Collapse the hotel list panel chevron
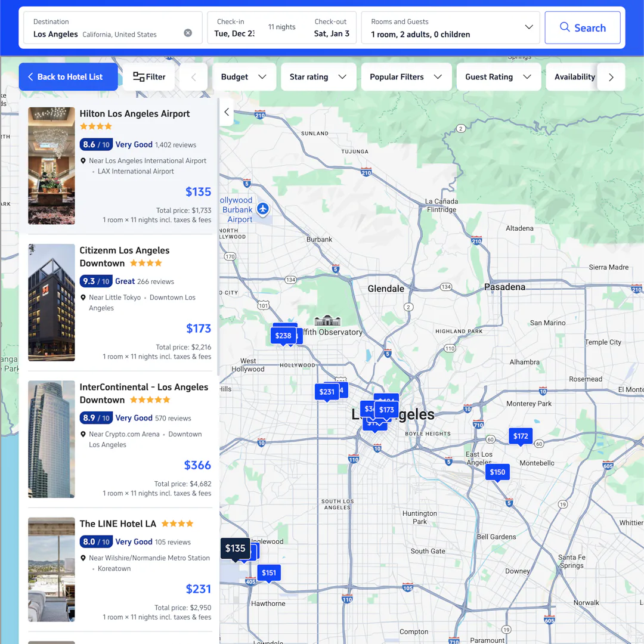 coord(227,112)
